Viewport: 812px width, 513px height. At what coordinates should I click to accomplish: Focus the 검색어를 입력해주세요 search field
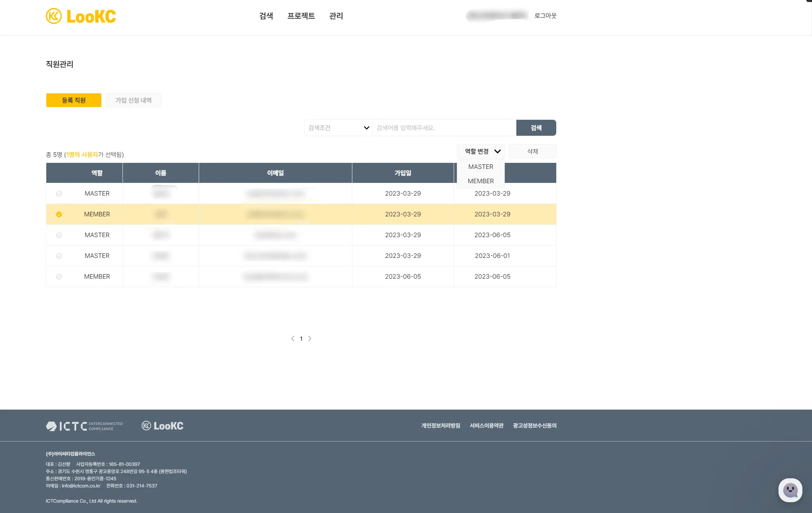tap(444, 128)
